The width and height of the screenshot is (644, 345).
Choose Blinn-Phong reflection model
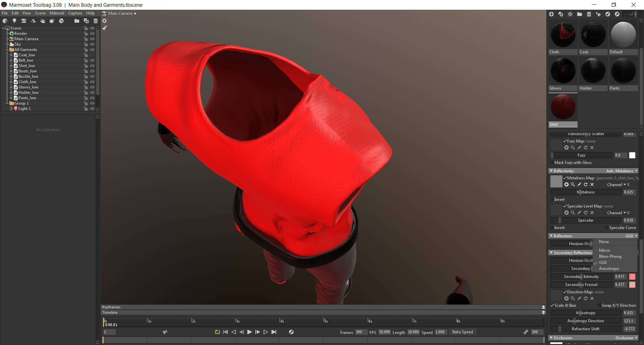[610, 256]
